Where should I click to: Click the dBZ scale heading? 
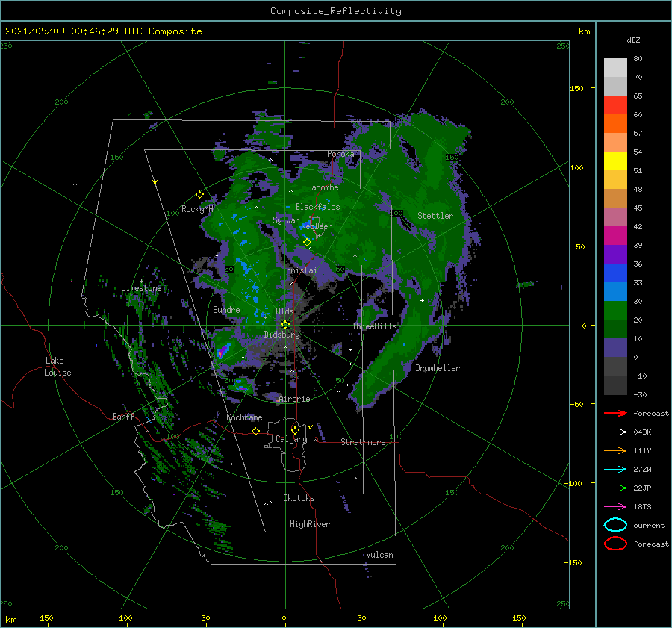[633, 40]
